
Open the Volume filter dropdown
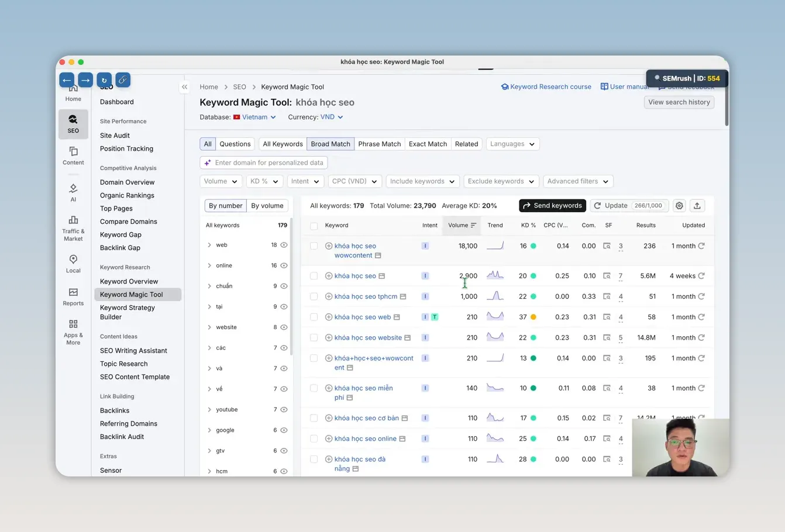coord(221,181)
